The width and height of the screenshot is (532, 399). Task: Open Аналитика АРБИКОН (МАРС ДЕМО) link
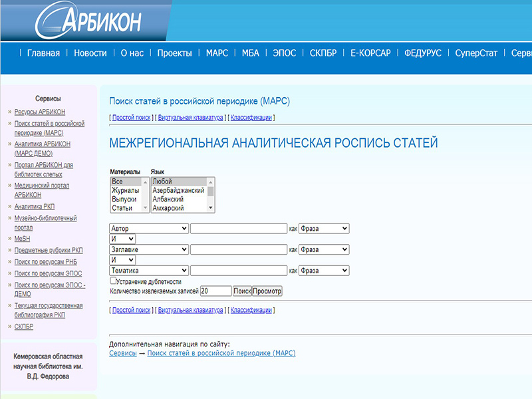[x=42, y=148]
